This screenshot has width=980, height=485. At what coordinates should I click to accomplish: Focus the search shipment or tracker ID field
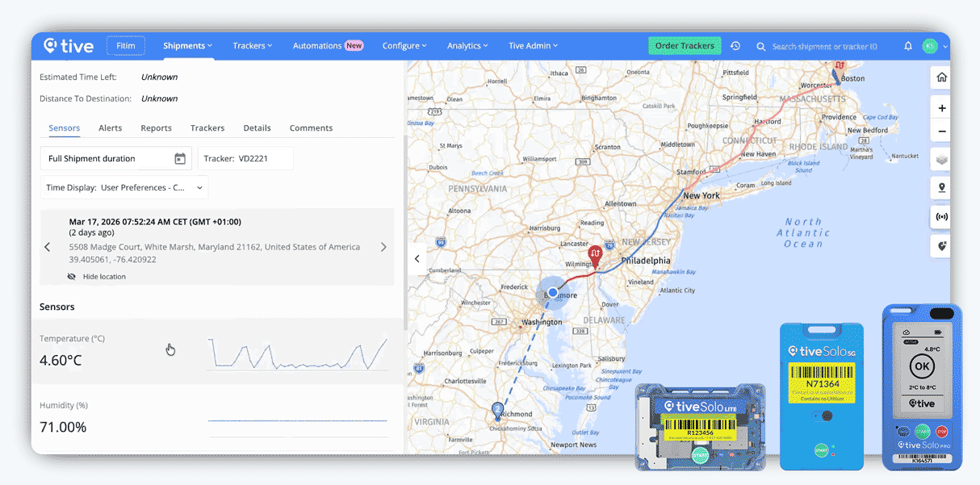(x=825, y=47)
